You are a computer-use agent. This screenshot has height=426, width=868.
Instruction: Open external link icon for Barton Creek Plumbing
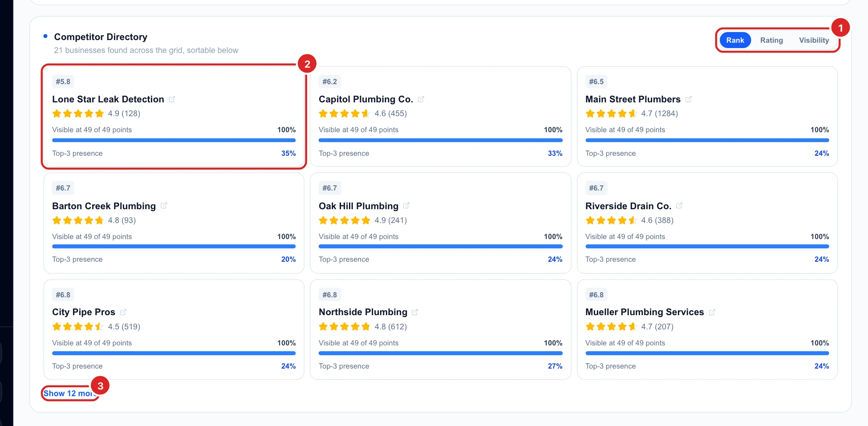point(164,206)
